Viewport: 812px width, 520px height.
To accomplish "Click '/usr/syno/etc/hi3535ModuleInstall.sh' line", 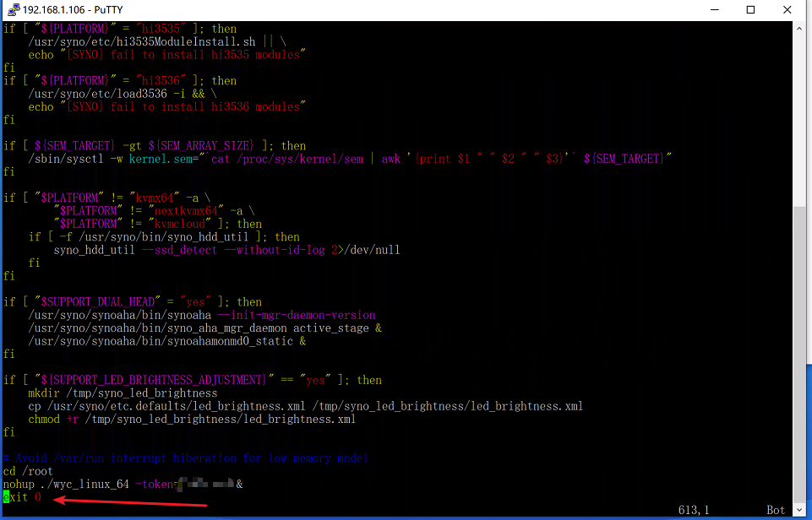I will point(157,42).
